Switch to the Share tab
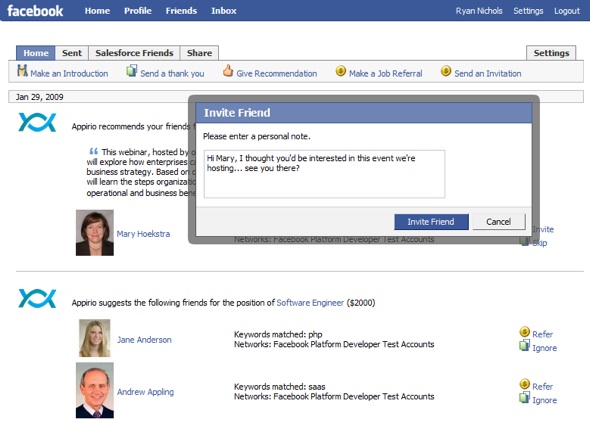 coord(199,53)
